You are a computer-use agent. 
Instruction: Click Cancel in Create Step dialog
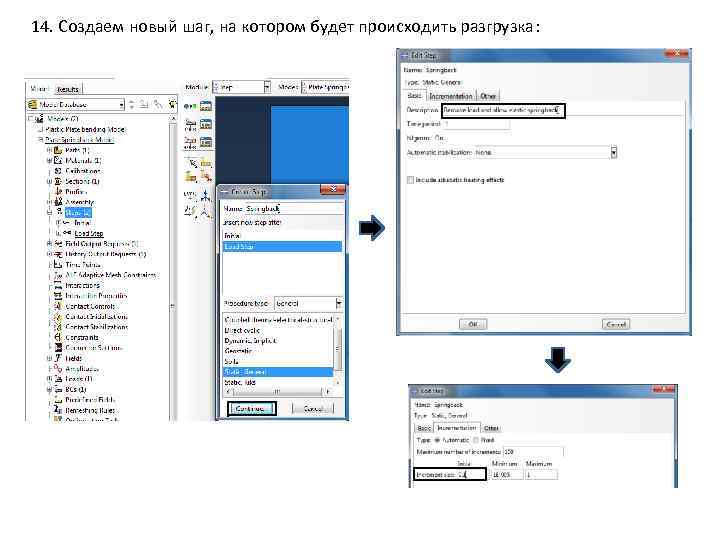click(x=313, y=409)
